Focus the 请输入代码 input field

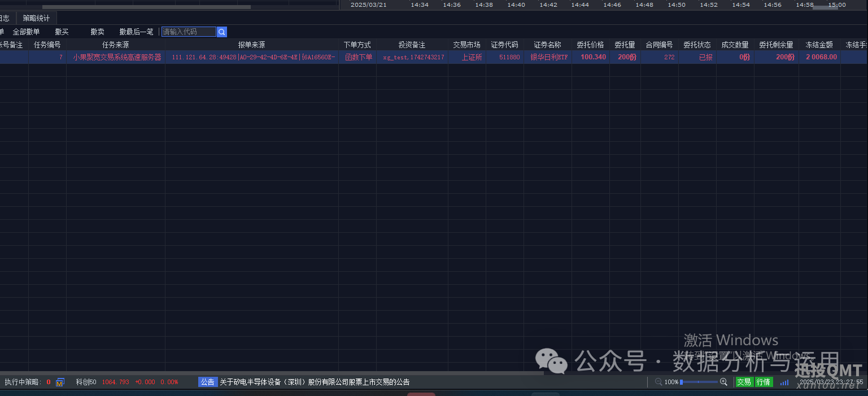click(x=189, y=32)
